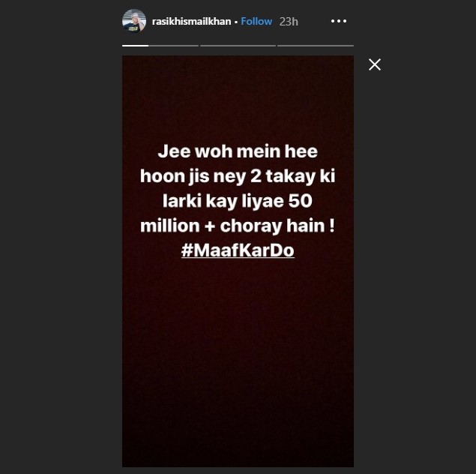Click the plus symbol in story text
This screenshot has height=474, width=476.
point(209,226)
